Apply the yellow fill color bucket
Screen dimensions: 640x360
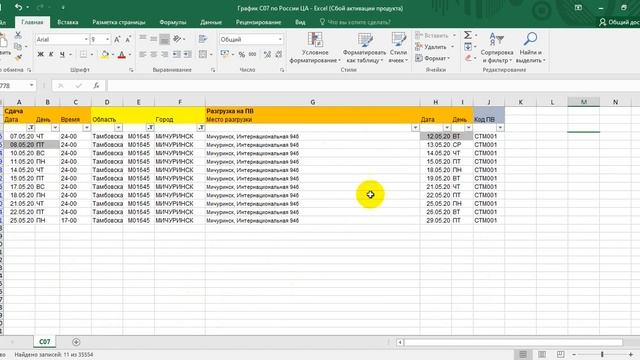click(105, 54)
